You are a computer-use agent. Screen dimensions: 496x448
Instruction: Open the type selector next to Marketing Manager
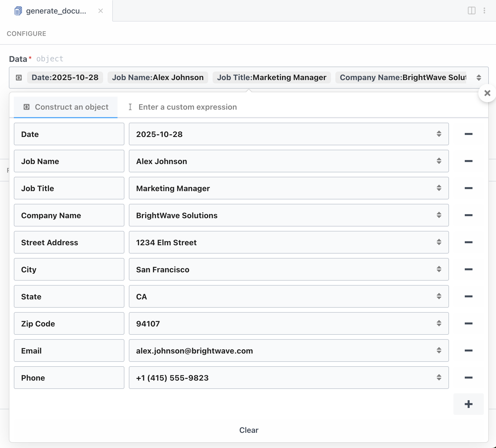coord(439,188)
